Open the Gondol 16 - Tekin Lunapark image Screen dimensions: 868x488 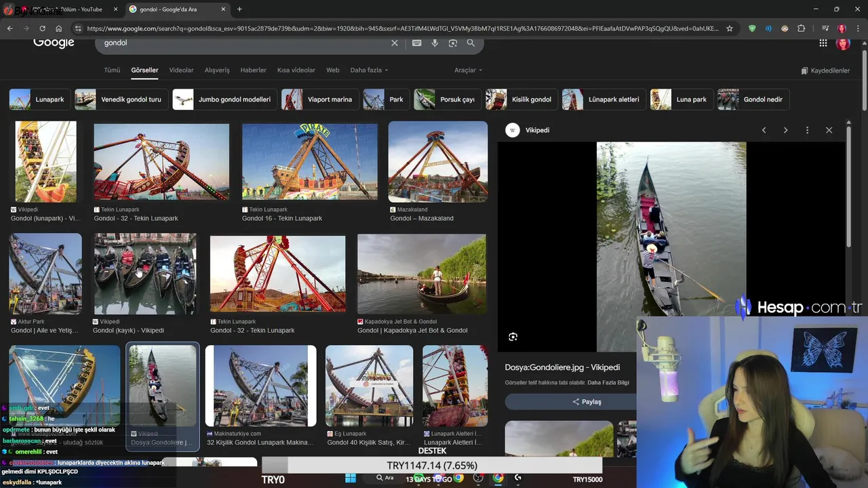(x=310, y=162)
